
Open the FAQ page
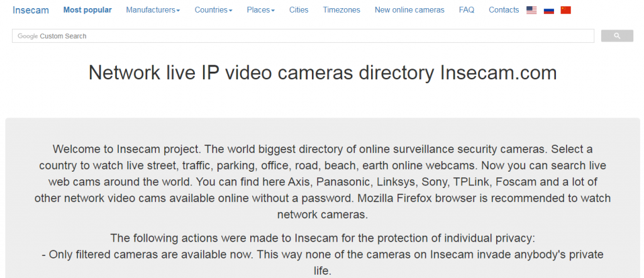coord(467,10)
